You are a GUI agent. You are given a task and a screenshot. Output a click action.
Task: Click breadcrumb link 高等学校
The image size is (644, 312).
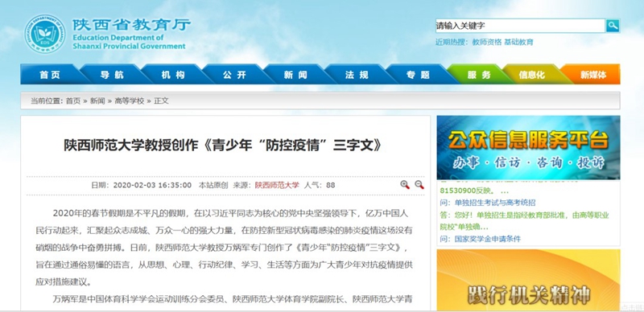(130, 101)
